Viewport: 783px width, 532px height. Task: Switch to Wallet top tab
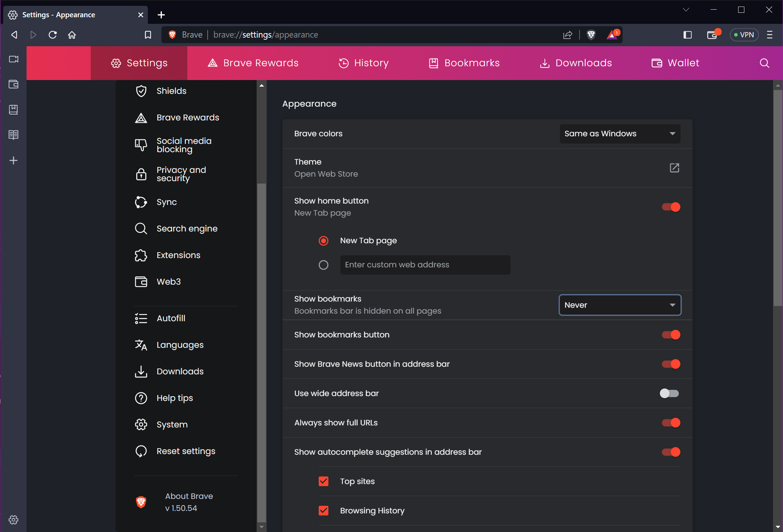(675, 63)
